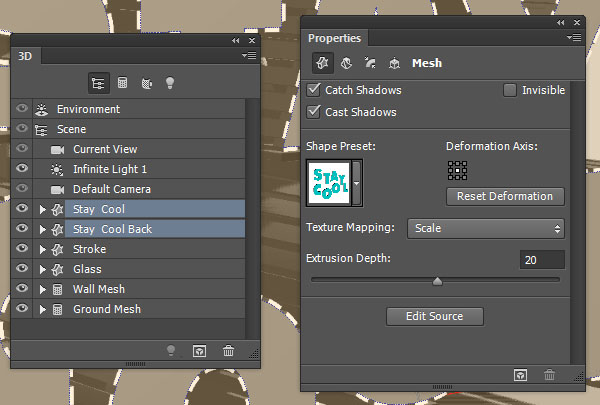
Task: Open the Coordinates properties icon
Action: [394, 63]
